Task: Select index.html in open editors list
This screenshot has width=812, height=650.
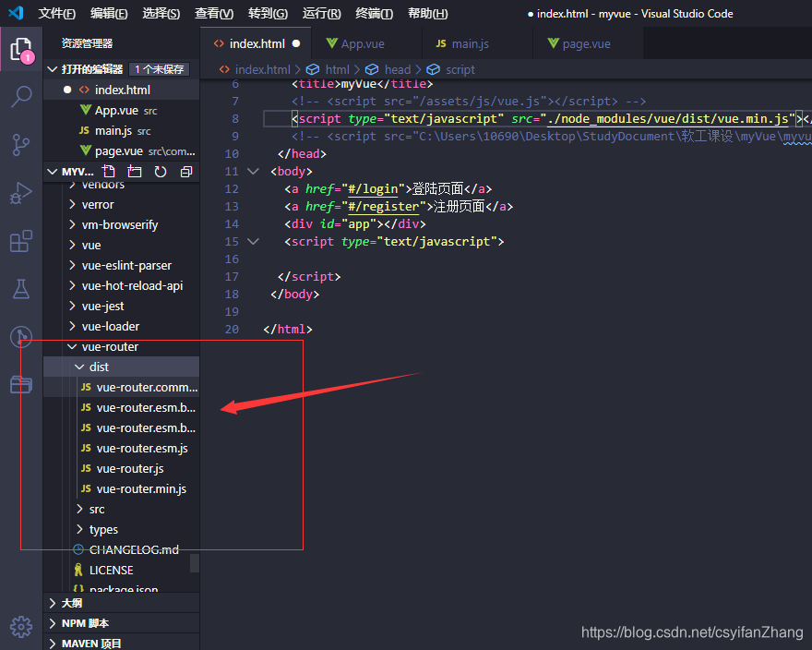Action: coord(121,90)
